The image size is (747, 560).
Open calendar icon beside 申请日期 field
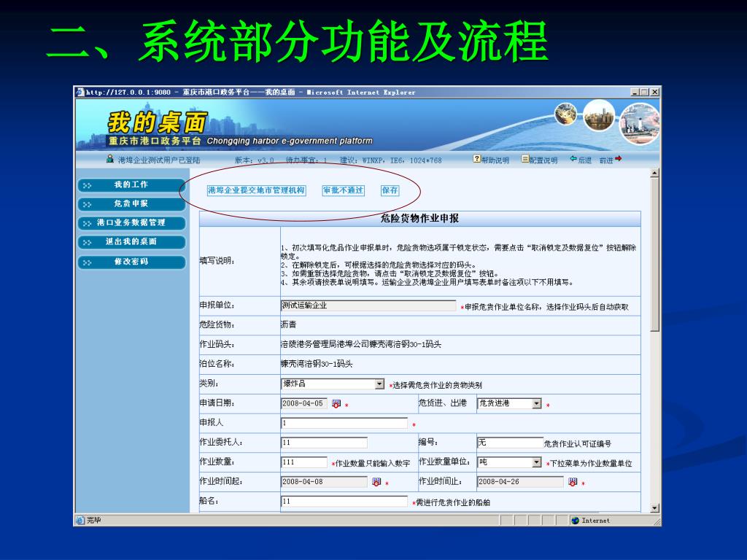336,403
